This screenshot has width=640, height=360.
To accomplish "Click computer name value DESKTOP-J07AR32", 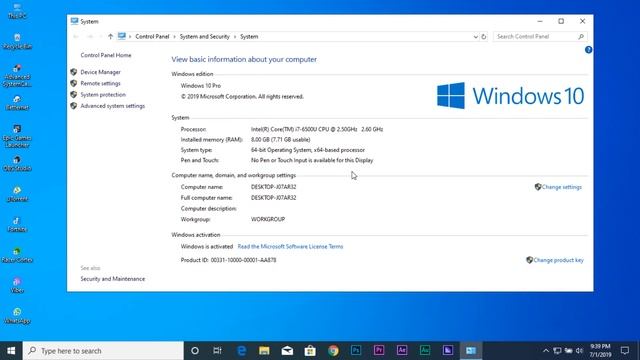I will (x=273, y=187).
